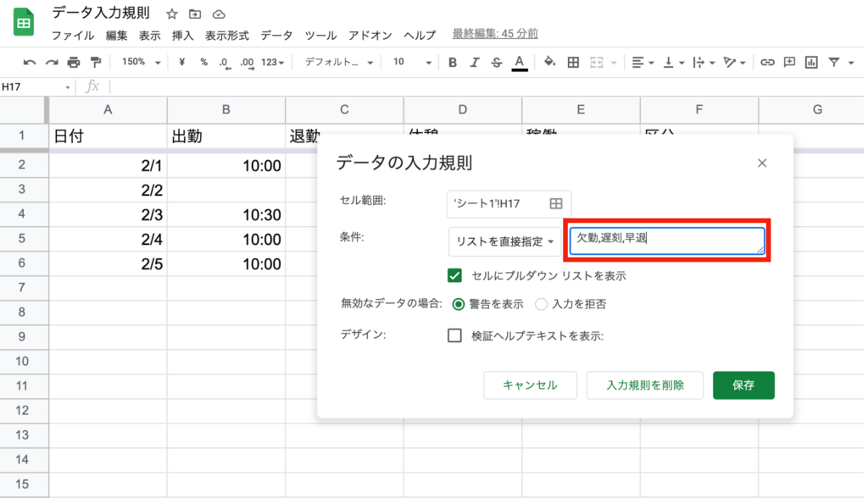Select show warning radio option
The height and width of the screenshot is (498, 868).
(x=459, y=304)
